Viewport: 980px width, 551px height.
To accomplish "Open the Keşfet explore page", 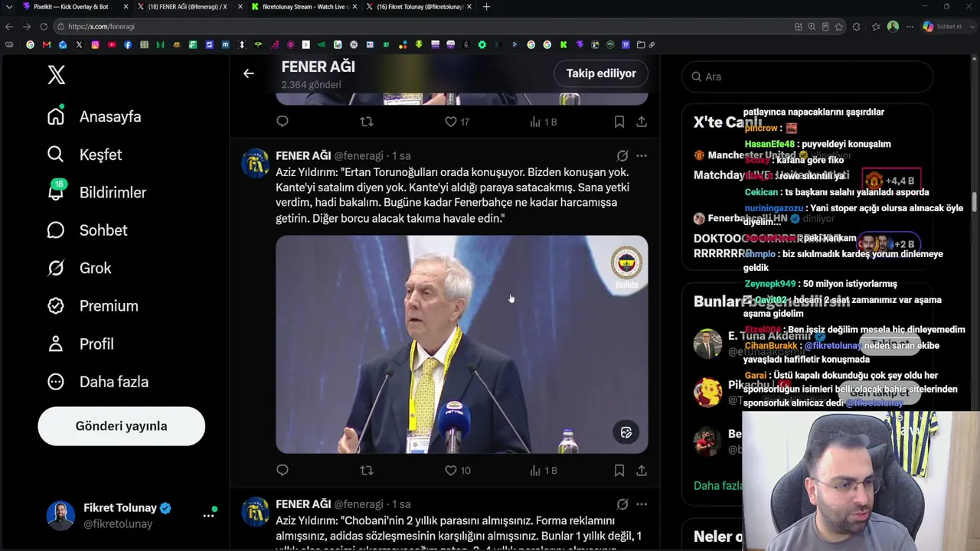I will 84,155.
